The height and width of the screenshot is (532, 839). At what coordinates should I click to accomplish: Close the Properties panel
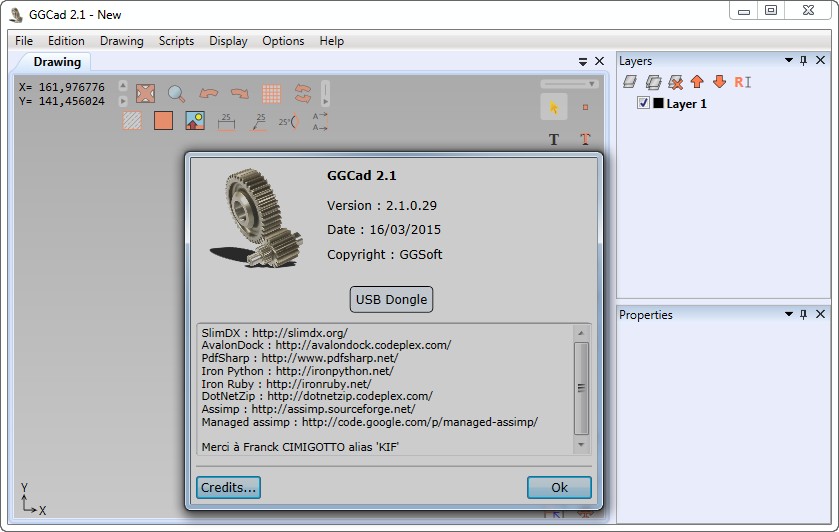[x=820, y=314]
